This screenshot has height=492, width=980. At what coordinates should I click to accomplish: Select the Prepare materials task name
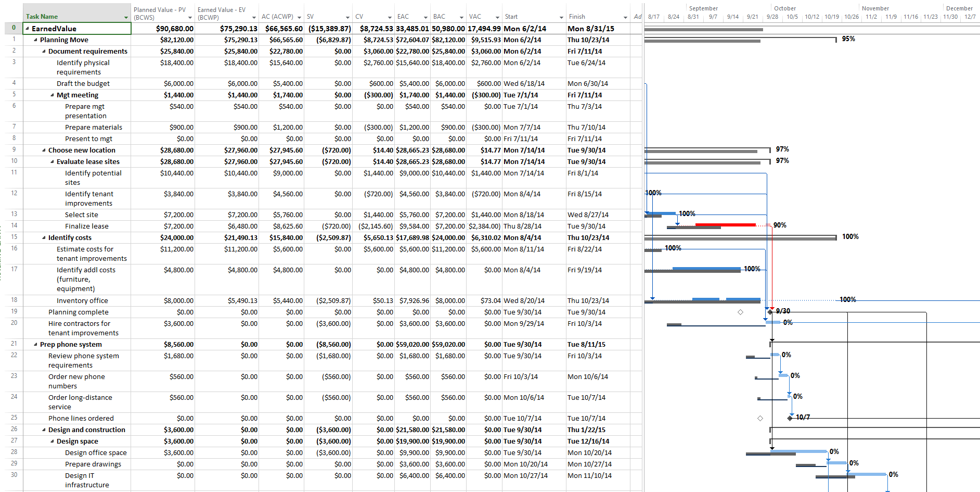[94, 128]
